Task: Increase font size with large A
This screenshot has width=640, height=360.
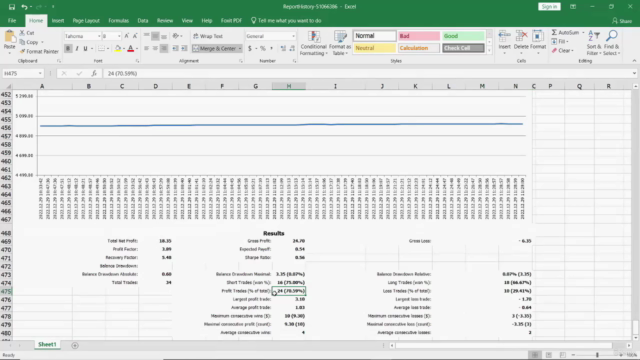Action: (127, 36)
